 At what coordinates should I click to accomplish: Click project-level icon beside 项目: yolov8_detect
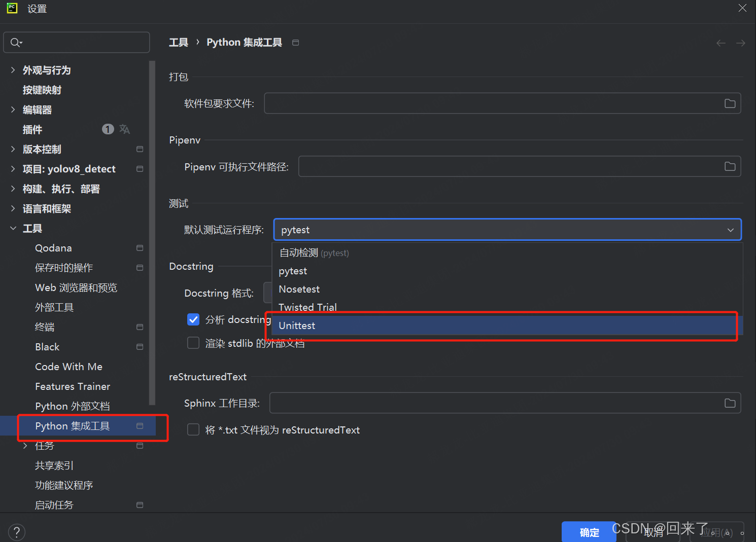click(x=140, y=169)
